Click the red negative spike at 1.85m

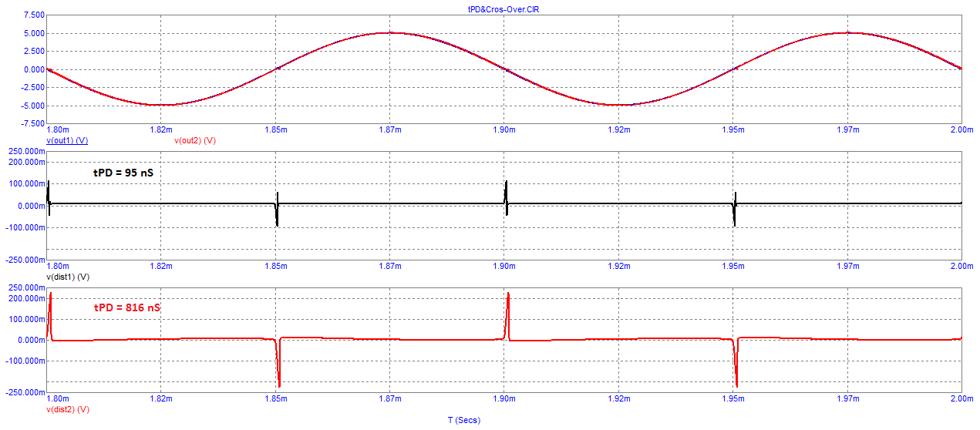point(278,363)
